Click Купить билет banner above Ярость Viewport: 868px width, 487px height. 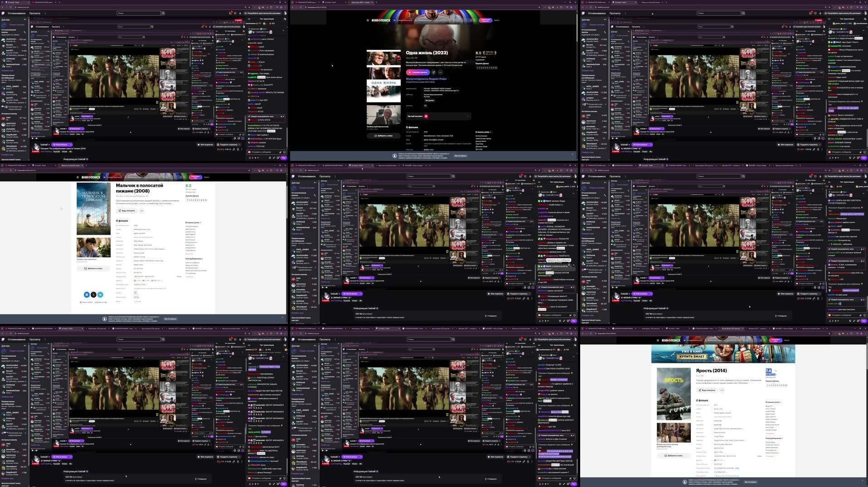click(692, 357)
